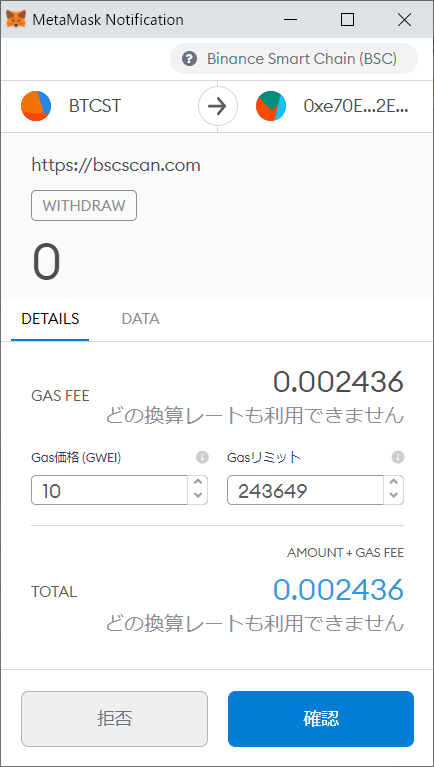
Task: Switch to the DATA tab
Action: tap(140, 319)
